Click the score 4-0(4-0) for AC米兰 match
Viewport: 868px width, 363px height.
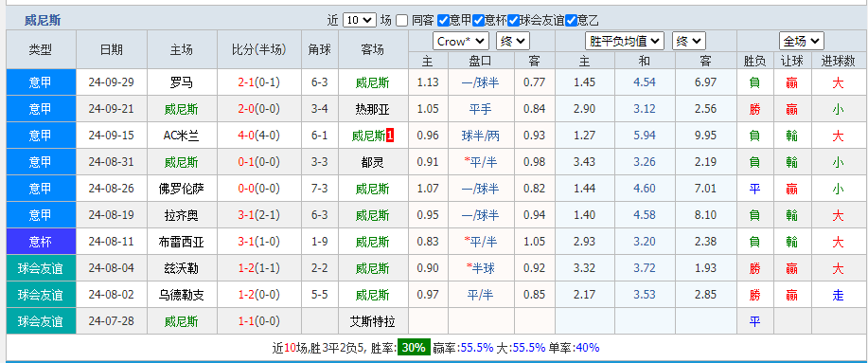259,136
